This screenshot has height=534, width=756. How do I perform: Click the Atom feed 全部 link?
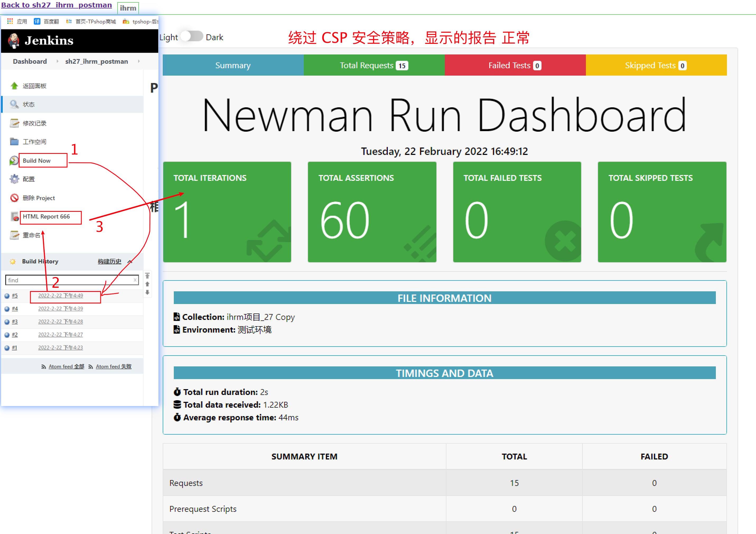click(66, 367)
